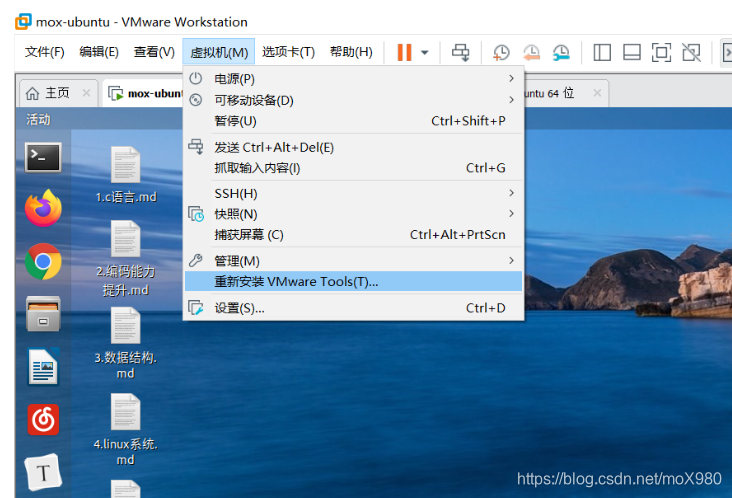Open the 编辑(E) menu
Screen dimensions: 732x498
tap(99, 52)
